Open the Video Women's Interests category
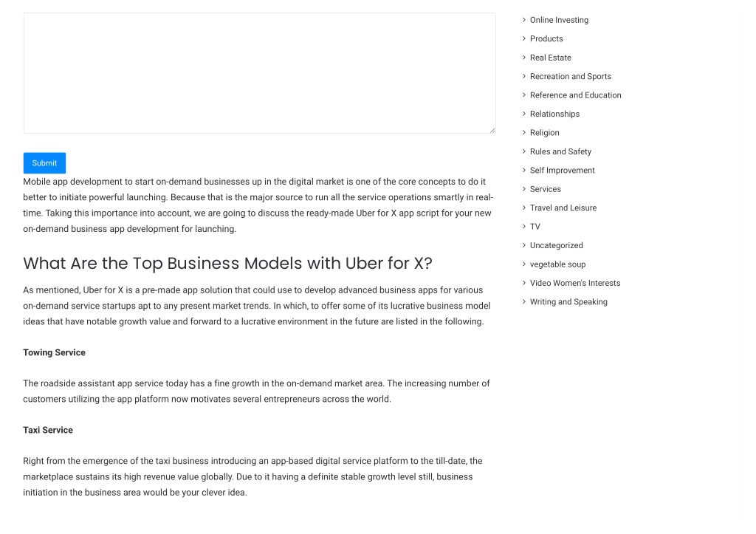Image resolution: width=756 pixels, height=534 pixels. click(x=574, y=283)
